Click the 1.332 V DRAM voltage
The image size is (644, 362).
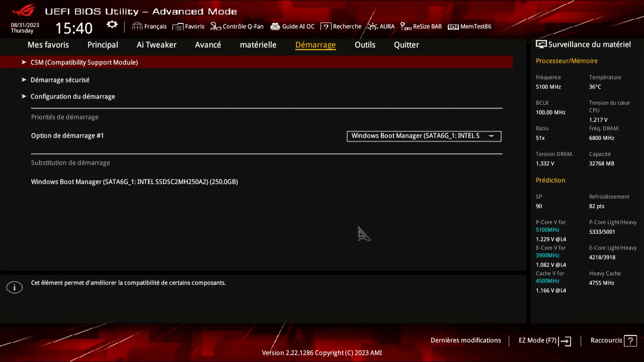coord(545,164)
